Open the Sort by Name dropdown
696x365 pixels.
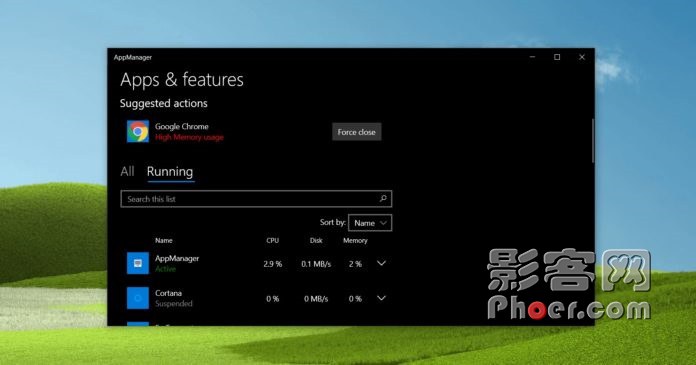pos(370,223)
